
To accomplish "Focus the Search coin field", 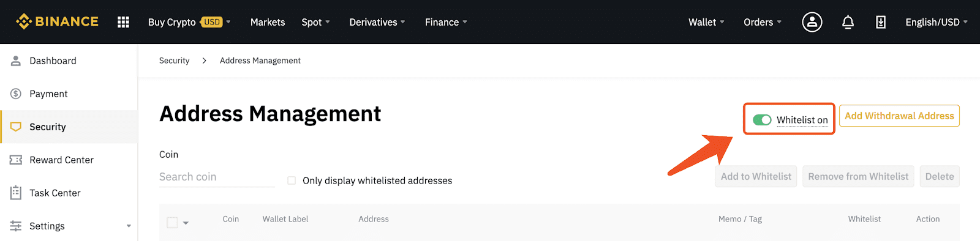I will click(x=217, y=177).
